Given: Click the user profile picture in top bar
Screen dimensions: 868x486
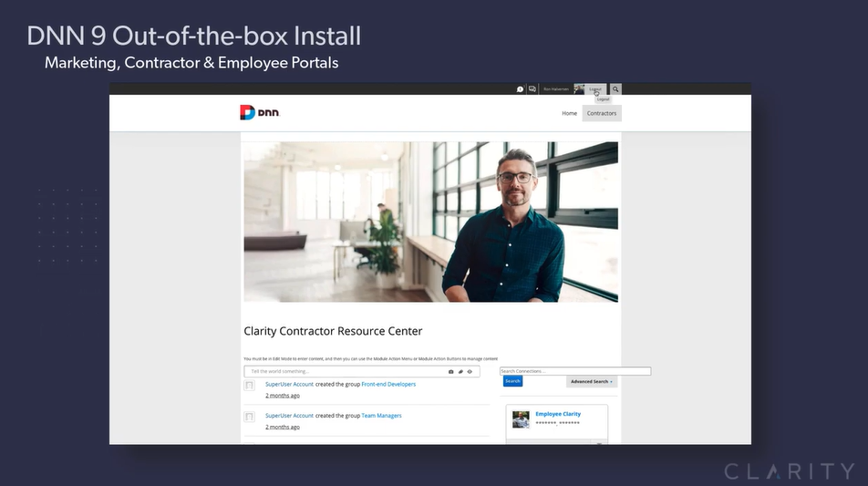Looking at the screenshot, I should 579,89.
